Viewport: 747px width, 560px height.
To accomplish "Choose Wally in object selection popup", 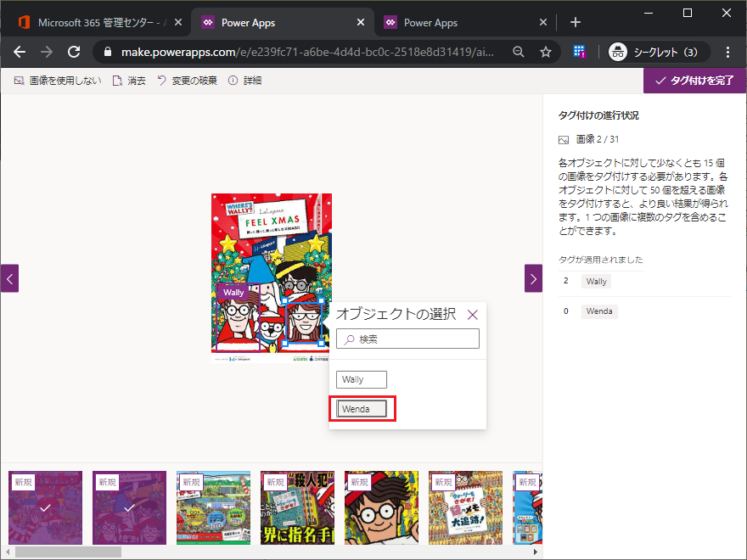I will pyautogui.click(x=362, y=379).
